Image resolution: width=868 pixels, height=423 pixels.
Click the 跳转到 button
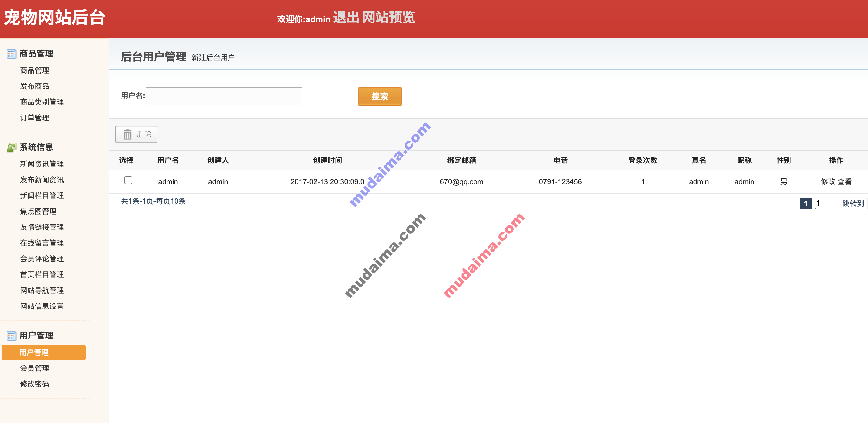[853, 203]
